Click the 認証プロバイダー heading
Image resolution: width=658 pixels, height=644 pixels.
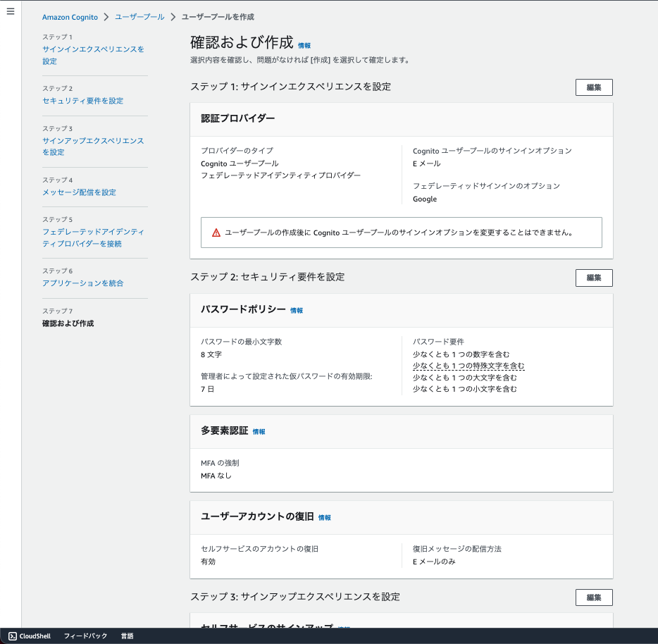(x=237, y=118)
